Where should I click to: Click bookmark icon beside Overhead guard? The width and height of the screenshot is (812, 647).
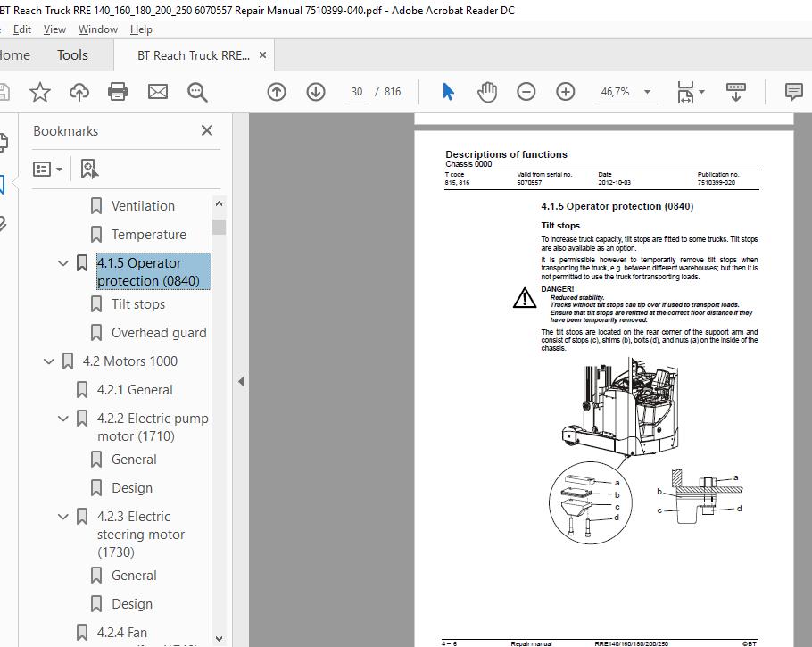pyautogui.click(x=96, y=333)
